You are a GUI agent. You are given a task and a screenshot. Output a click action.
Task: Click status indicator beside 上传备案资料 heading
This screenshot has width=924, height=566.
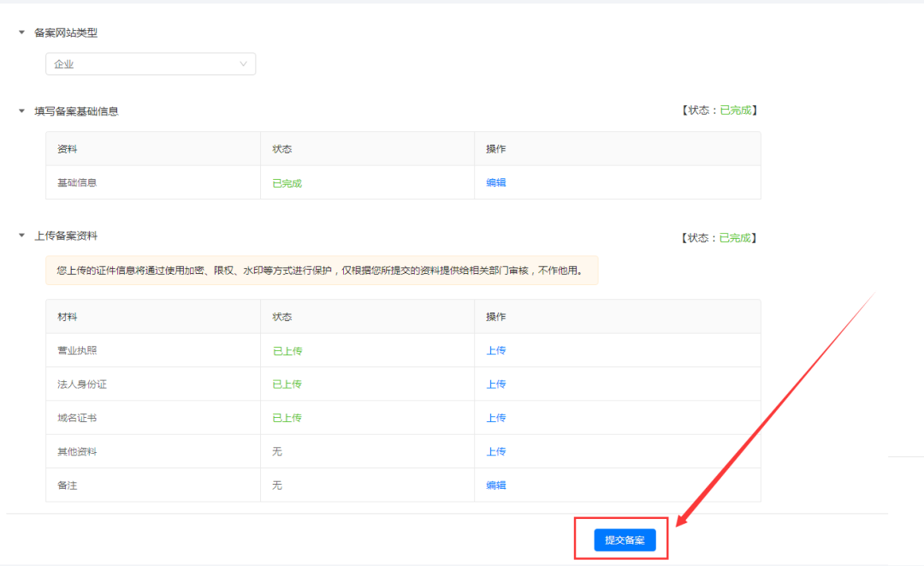point(720,238)
